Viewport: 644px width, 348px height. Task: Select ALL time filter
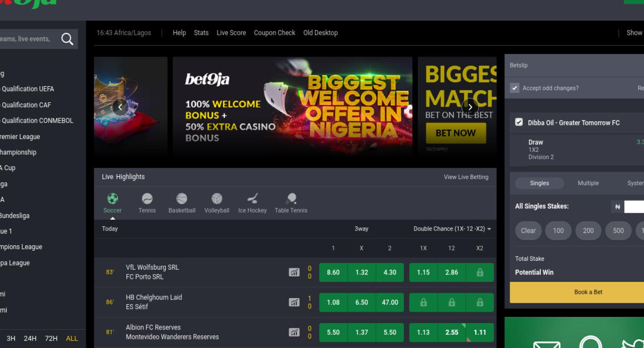click(72, 339)
